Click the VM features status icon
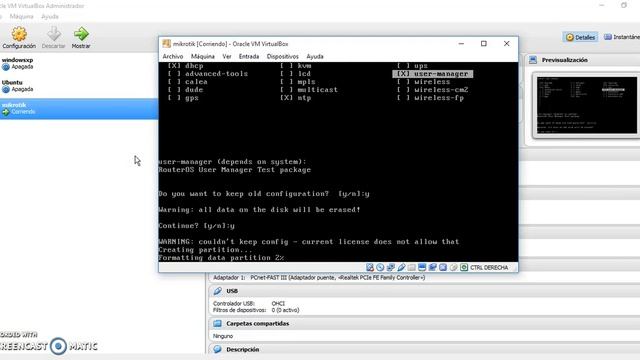This screenshot has height=360, width=640. pyautogui.click(x=443, y=267)
